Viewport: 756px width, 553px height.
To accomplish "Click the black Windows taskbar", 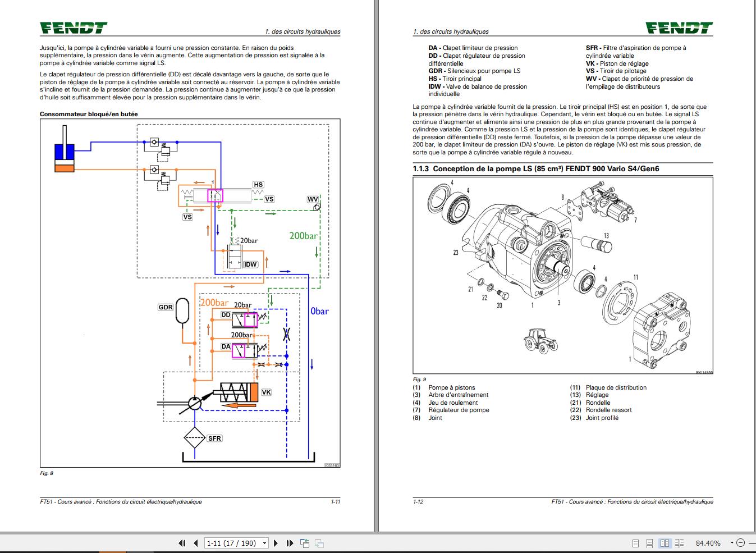I will pos(393,551).
